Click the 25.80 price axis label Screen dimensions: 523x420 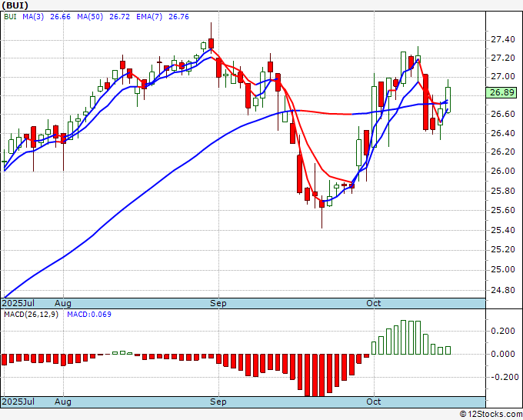tap(503, 191)
